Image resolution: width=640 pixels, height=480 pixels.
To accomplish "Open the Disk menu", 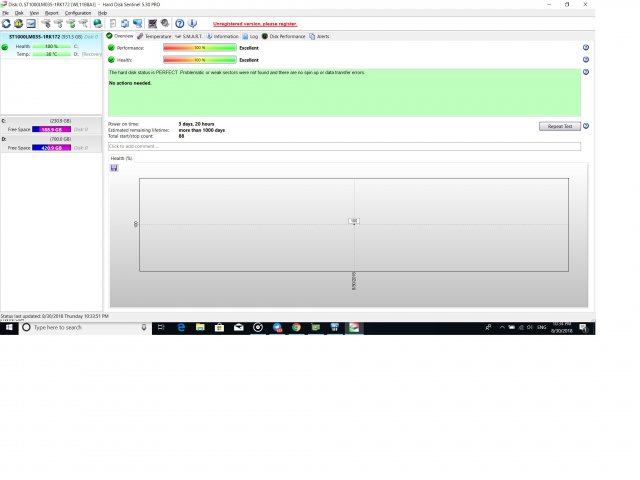I will (x=19, y=12).
